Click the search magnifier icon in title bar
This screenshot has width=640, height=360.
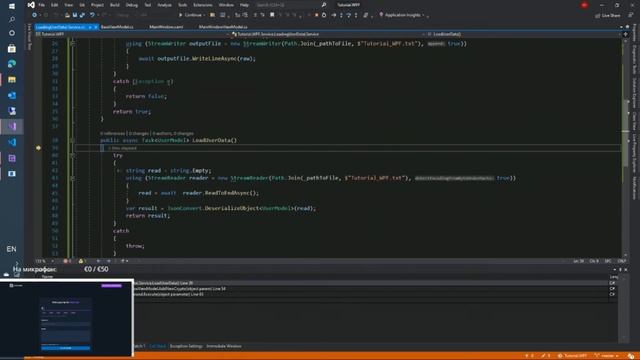324,5
